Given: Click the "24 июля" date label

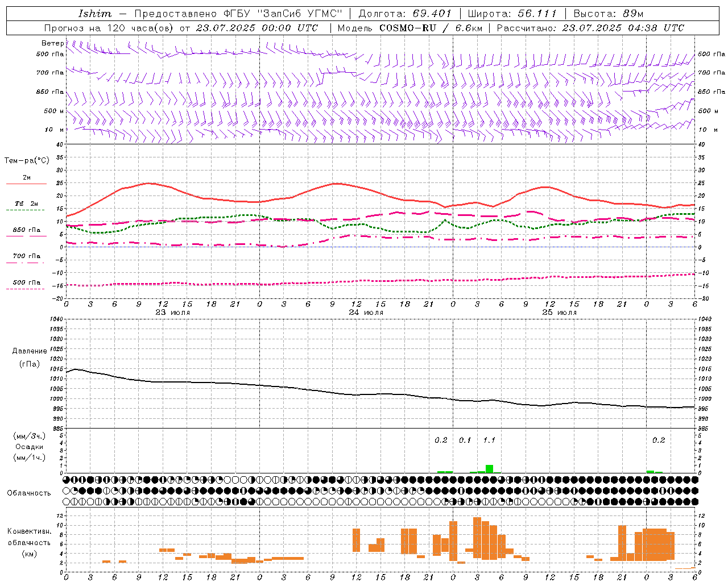Looking at the screenshot, I should tap(366, 312).
